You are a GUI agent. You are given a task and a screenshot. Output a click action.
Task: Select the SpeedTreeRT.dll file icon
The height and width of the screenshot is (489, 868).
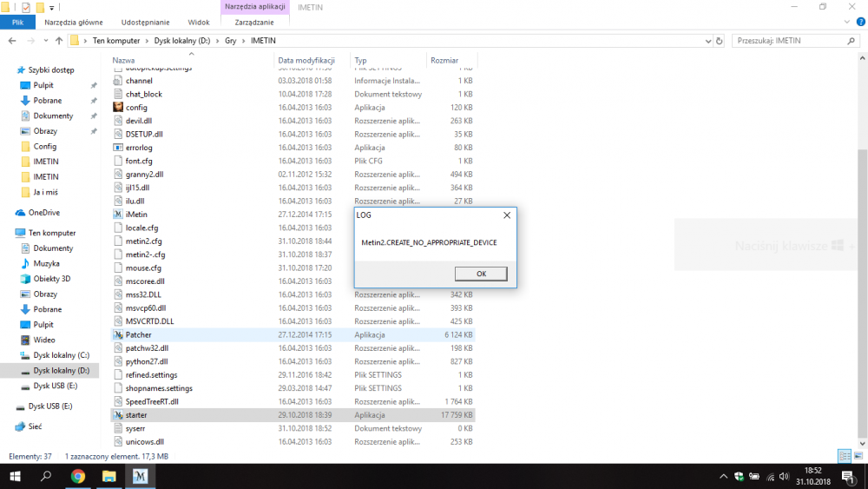click(x=118, y=401)
